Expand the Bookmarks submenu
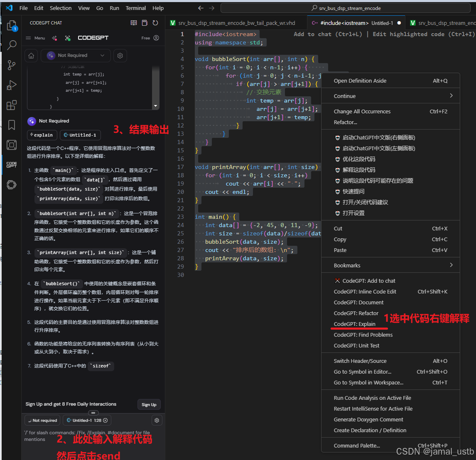This screenshot has height=460, width=476. click(x=390, y=265)
